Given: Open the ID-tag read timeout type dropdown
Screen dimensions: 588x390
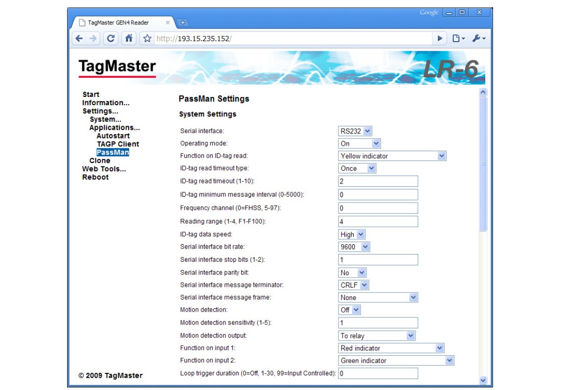Looking at the screenshot, I should click(x=357, y=168).
